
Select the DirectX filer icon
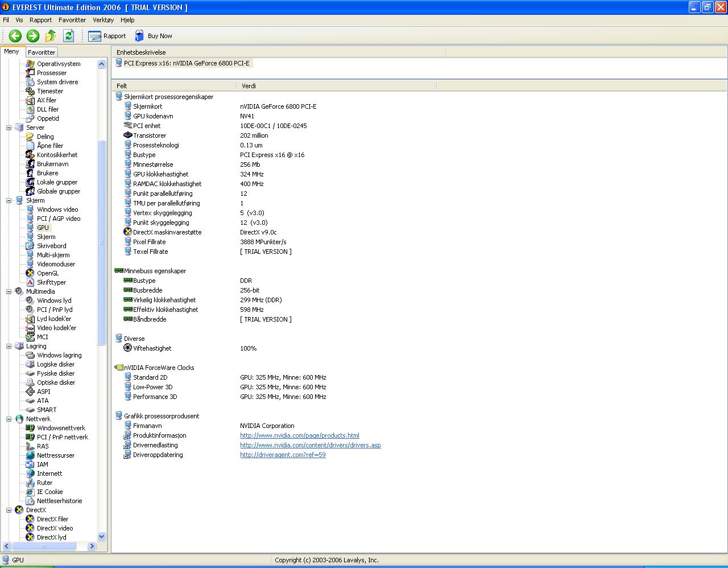pyautogui.click(x=30, y=519)
